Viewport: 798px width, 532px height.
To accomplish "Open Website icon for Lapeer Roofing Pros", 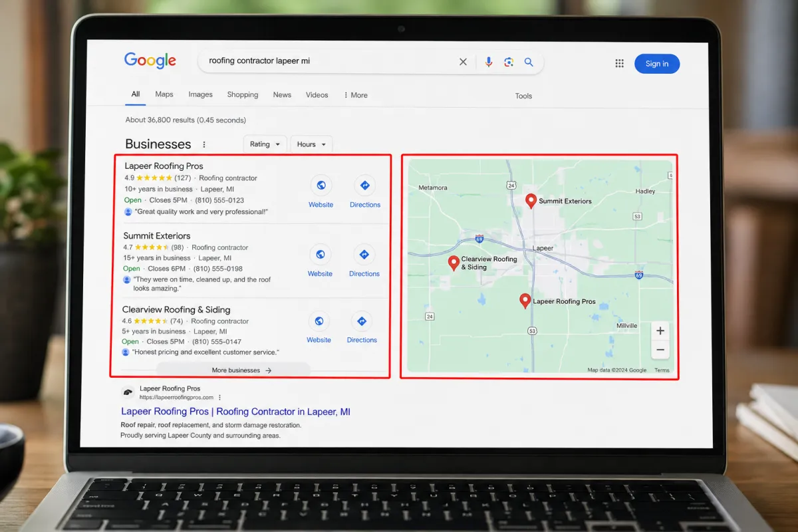I will click(321, 186).
